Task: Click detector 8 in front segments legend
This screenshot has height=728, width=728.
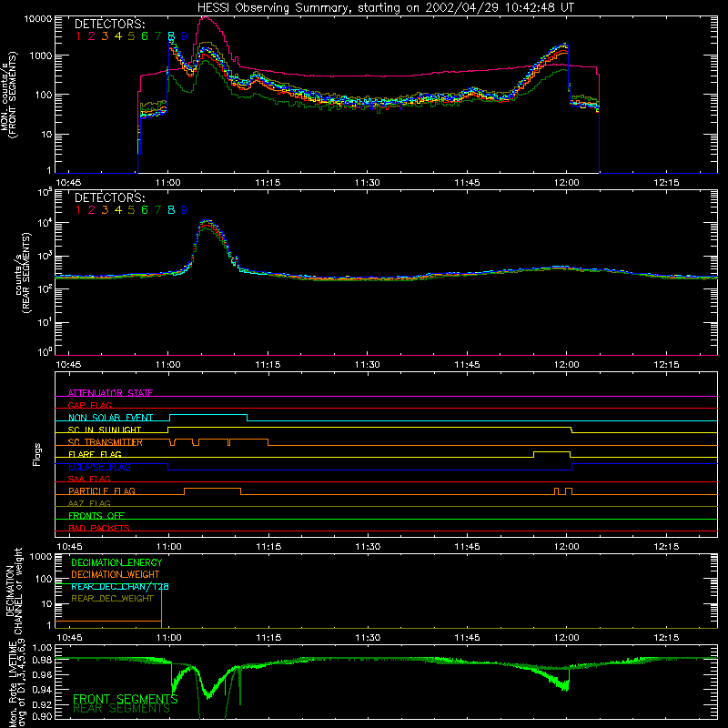Action: click(171, 36)
